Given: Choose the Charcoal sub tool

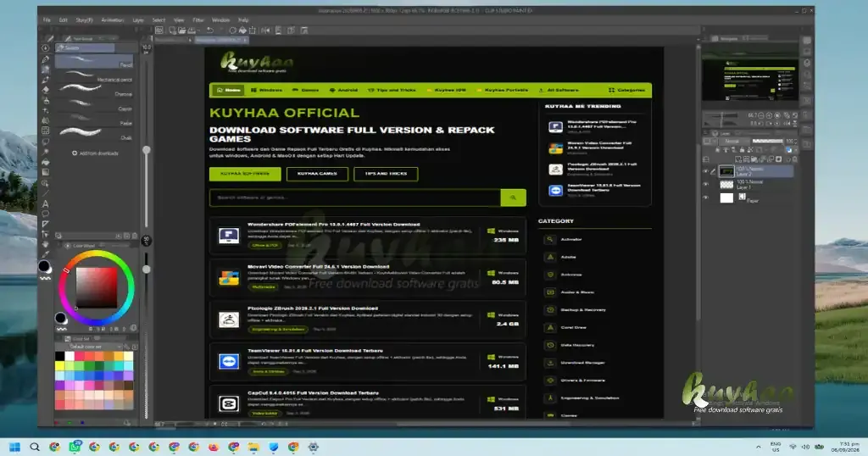Looking at the screenshot, I should coord(94,92).
